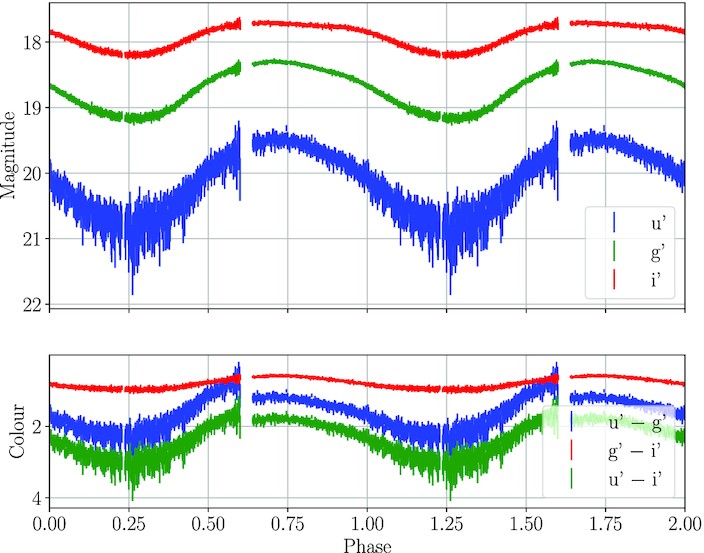Viewport: 704px width, 553px height.
Task: Click the u' legend label in upper plot
Action: (x=657, y=223)
